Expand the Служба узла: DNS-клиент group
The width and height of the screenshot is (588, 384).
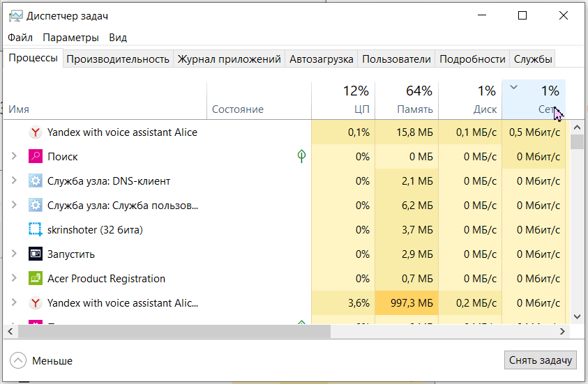[14, 181]
